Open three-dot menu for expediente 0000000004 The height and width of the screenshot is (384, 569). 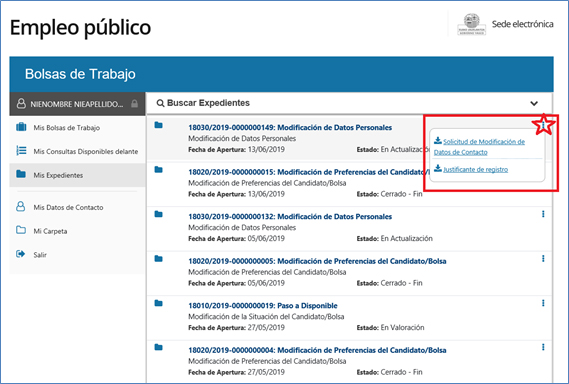(543, 347)
